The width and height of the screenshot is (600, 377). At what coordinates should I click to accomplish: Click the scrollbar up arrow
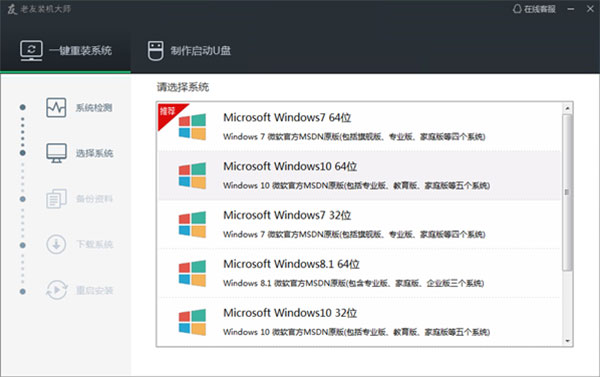pyautogui.click(x=567, y=109)
